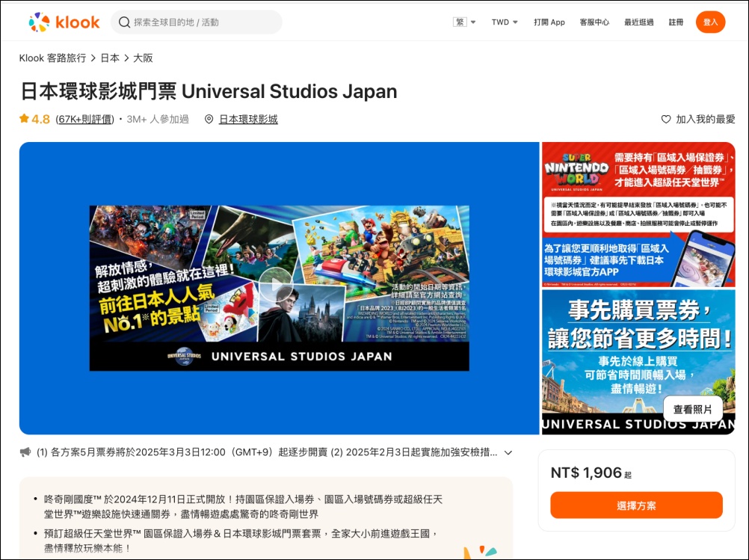The height and width of the screenshot is (560, 749).
Task: Click the 選擇方案 select package button
Action: point(636,505)
